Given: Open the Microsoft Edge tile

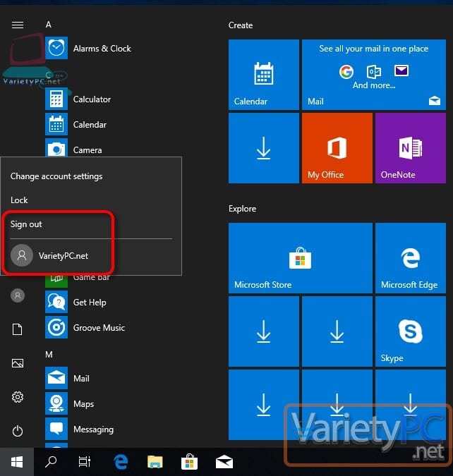Looking at the screenshot, I should [x=411, y=258].
